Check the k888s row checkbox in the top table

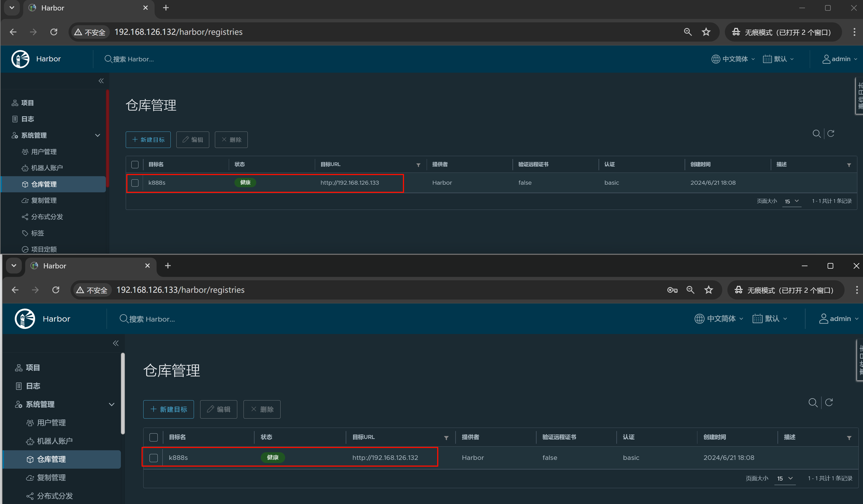coord(135,183)
